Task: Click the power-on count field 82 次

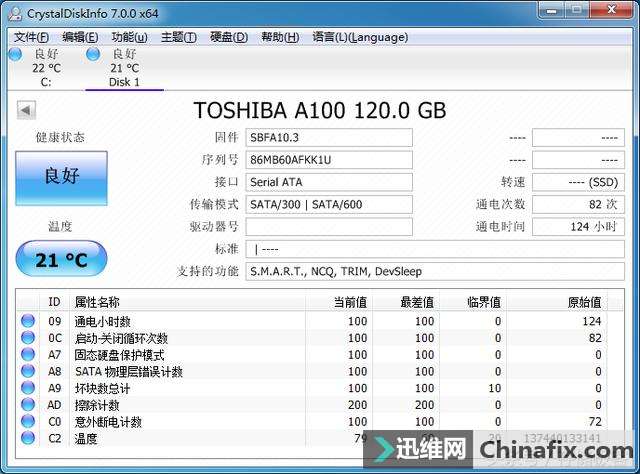Action: tap(578, 204)
